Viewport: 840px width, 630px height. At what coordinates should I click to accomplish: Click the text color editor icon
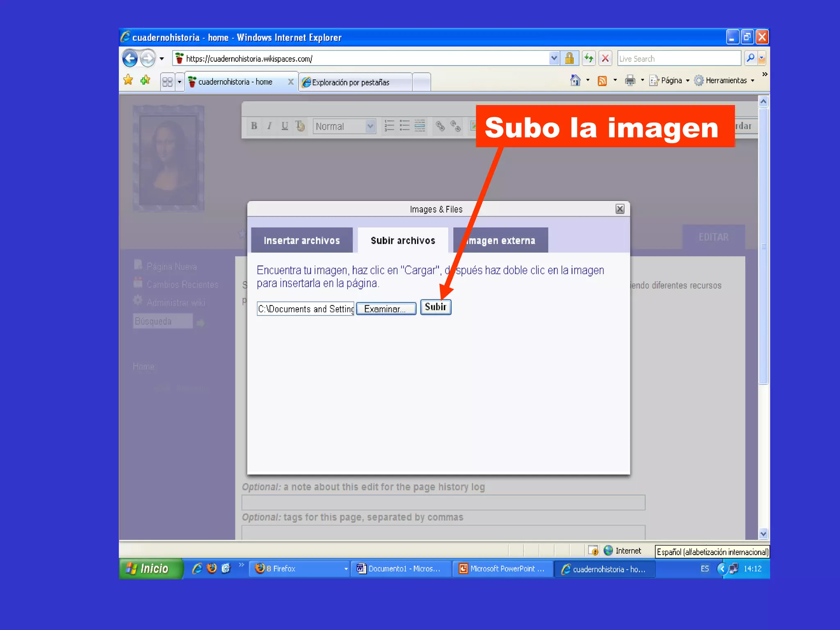300,126
